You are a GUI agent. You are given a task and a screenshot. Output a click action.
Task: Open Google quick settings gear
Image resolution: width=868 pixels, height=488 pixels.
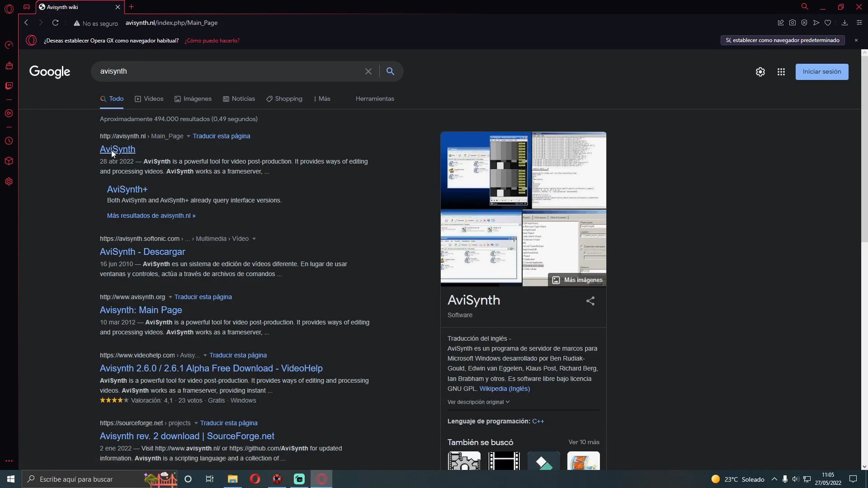tap(760, 72)
